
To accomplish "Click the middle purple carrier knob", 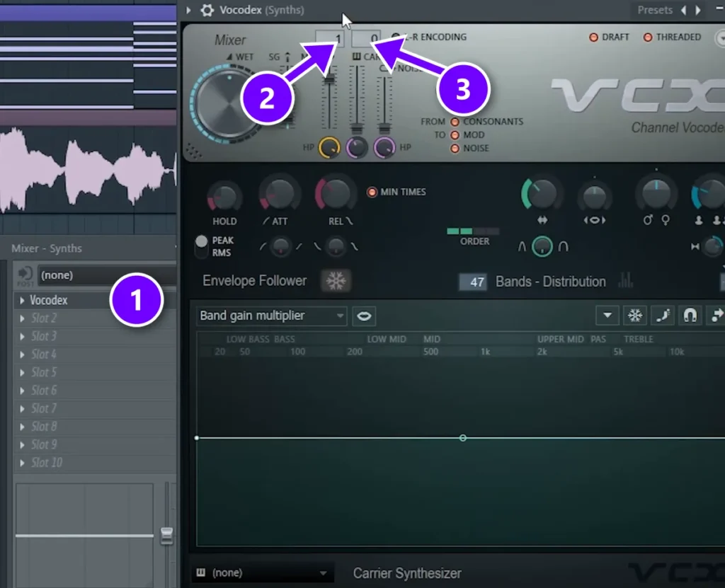I will click(x=357, y=148).
